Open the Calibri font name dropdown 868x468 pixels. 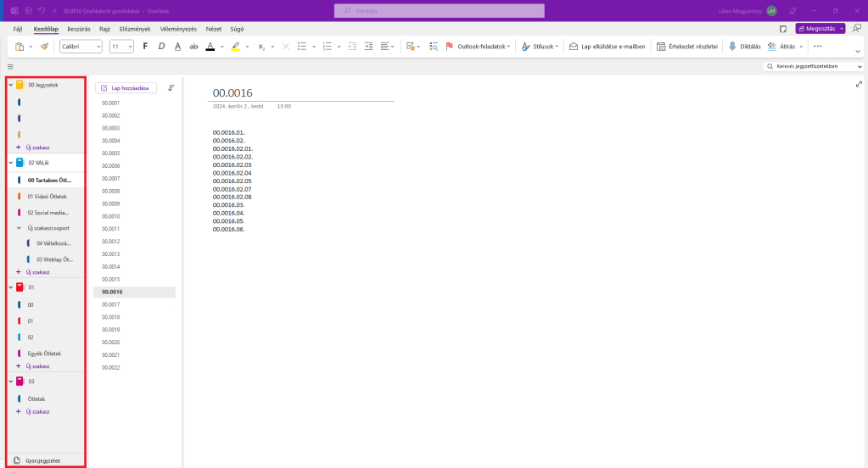(81, 47)
